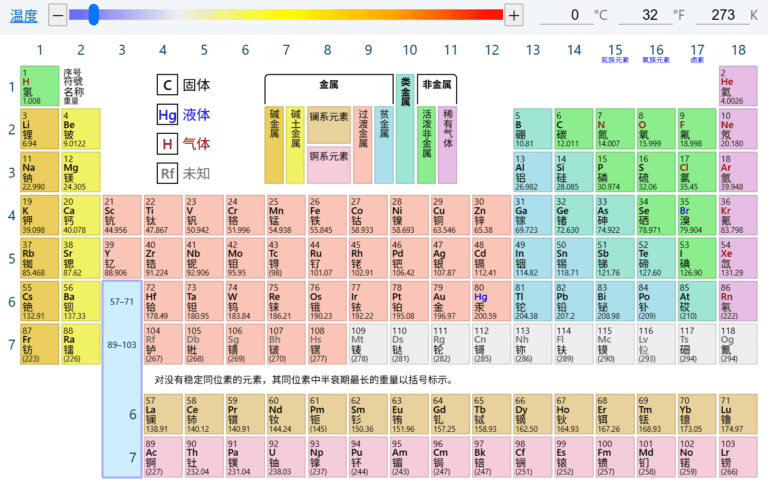Highlight the 镧系元素 category swatch
Image resolution: width=768 pixels, height=487 pixels.
[x=329, y=125]
